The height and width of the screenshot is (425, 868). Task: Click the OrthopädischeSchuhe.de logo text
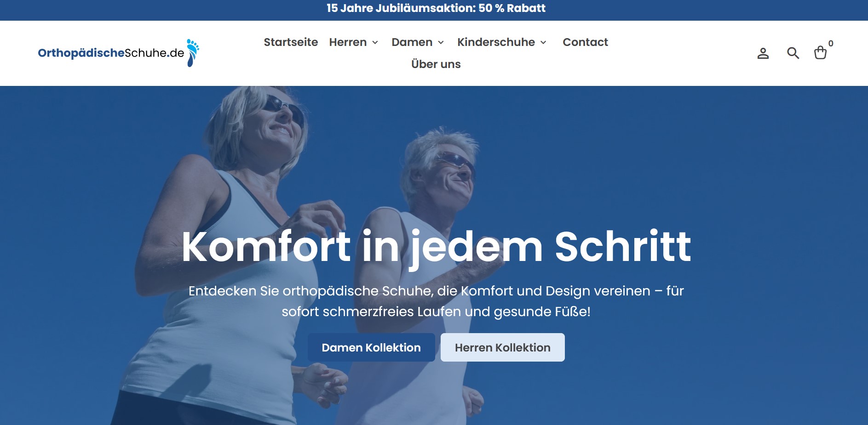tap(111, 53)
